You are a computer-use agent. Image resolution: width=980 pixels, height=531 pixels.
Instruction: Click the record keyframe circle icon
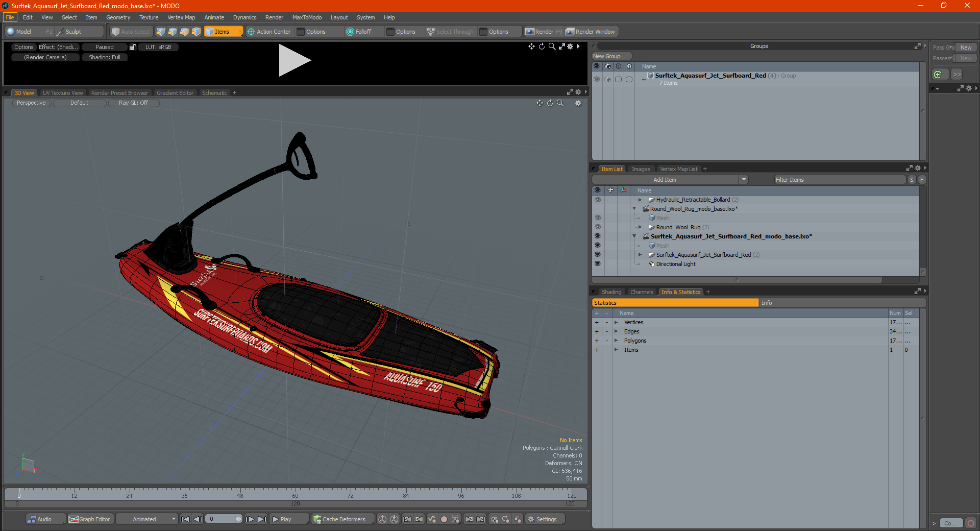click(x=444, y=519)
